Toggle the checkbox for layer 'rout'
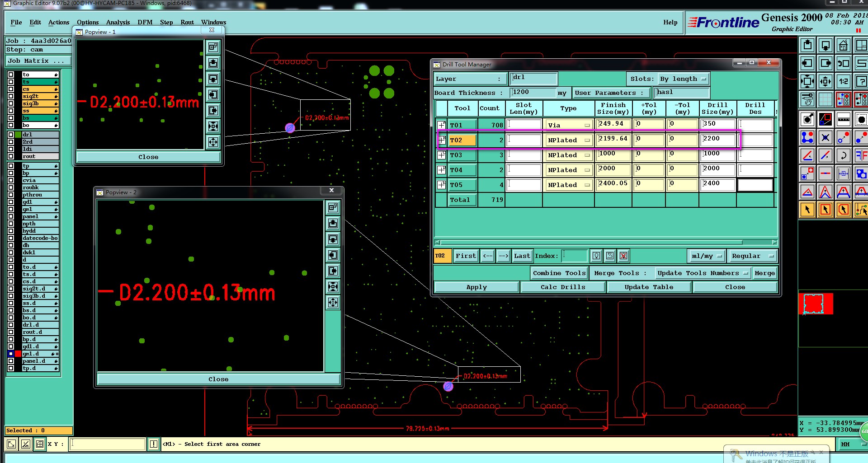 [x=11, y=156]
